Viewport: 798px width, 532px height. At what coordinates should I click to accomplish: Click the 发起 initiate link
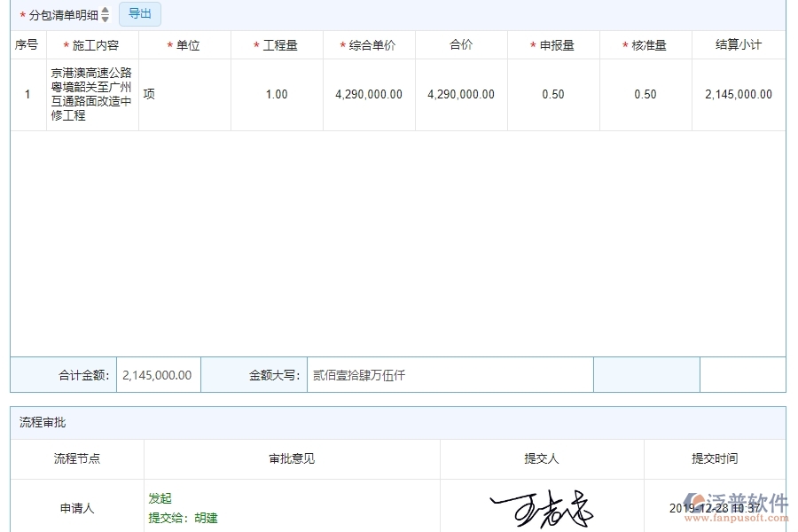(160, 498)
